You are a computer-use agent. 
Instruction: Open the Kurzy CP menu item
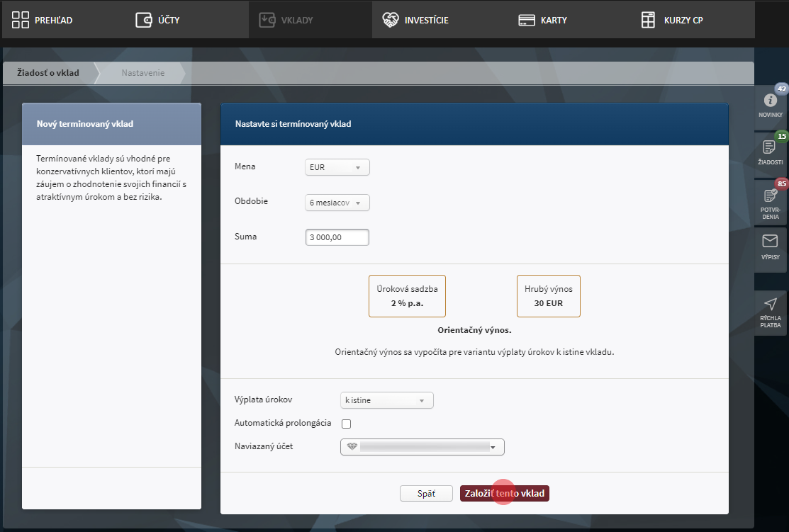point(672,20)
